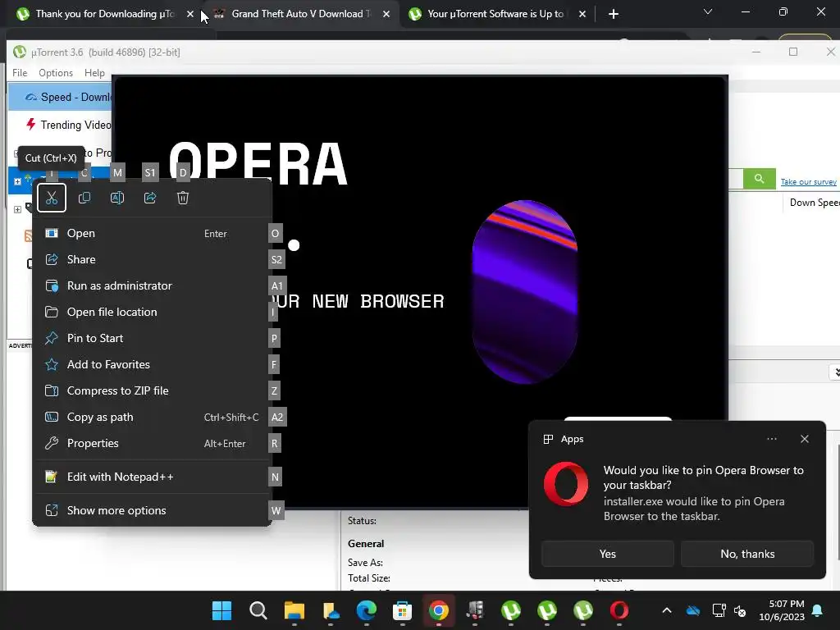
Task: Click the clock showing 5:07 PM
Action: click(x=782, y=610)
